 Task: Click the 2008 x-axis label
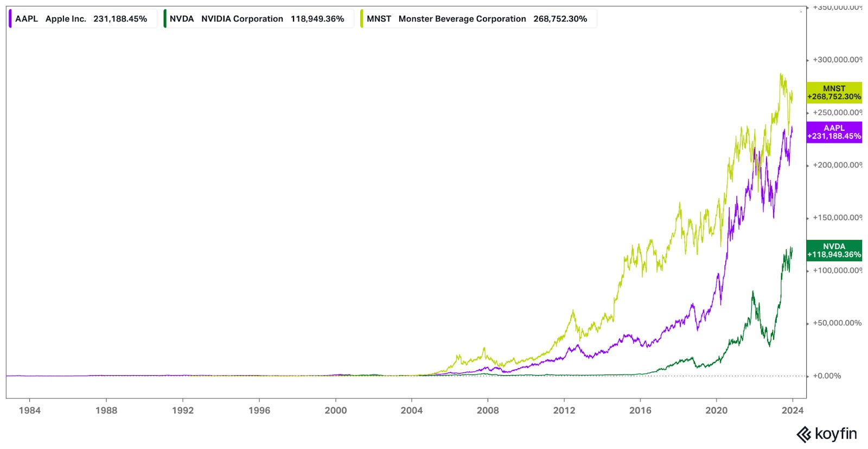pyautogui.click(x=488, y=410)
